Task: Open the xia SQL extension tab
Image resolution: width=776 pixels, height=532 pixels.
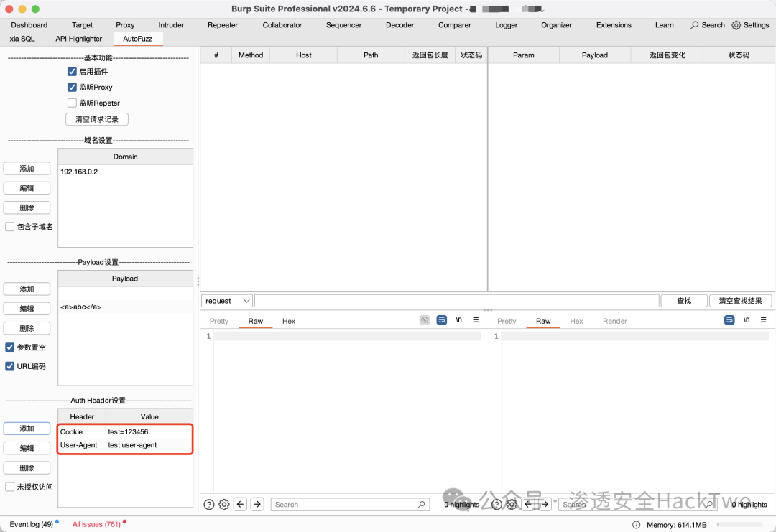Action: point(22,39)
